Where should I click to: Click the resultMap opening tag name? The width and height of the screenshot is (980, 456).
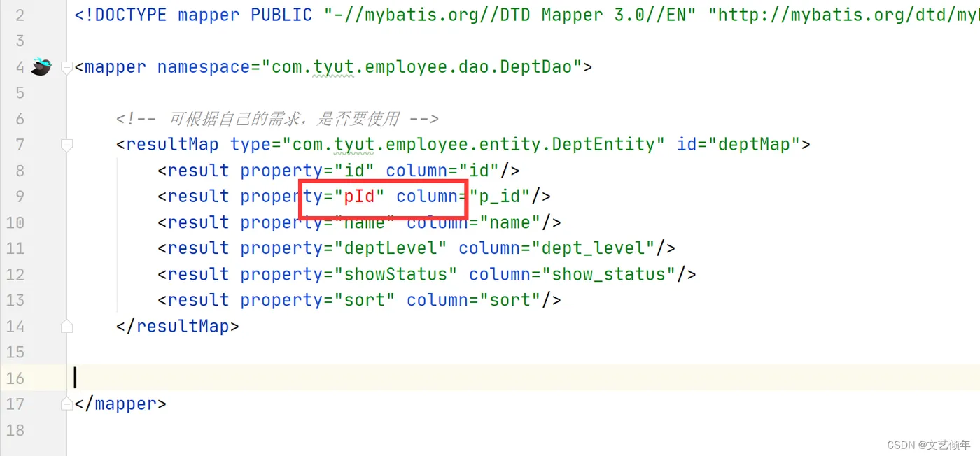[x=172, y=145]
